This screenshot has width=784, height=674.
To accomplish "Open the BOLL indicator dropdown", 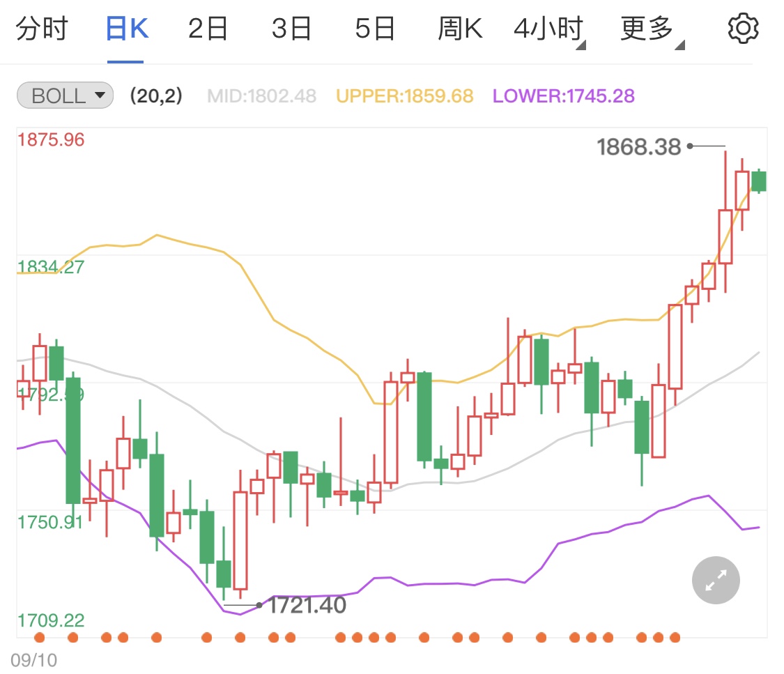I will pos(99,95).
